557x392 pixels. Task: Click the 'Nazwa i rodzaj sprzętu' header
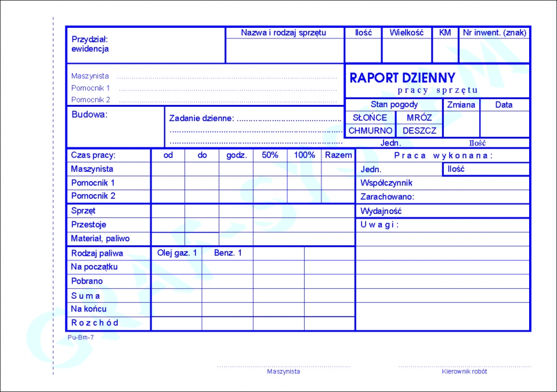(x=283, y=32)
